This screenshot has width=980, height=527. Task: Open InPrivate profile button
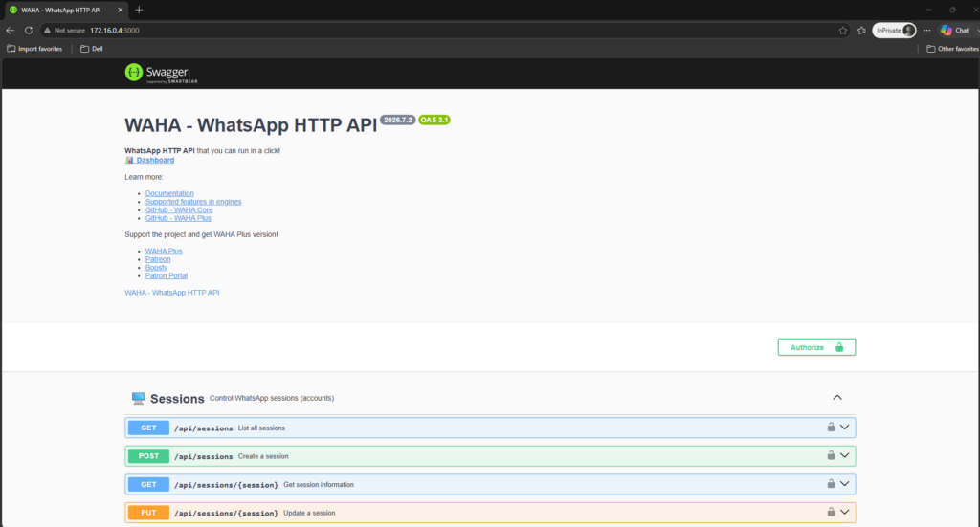click(894, 30)
